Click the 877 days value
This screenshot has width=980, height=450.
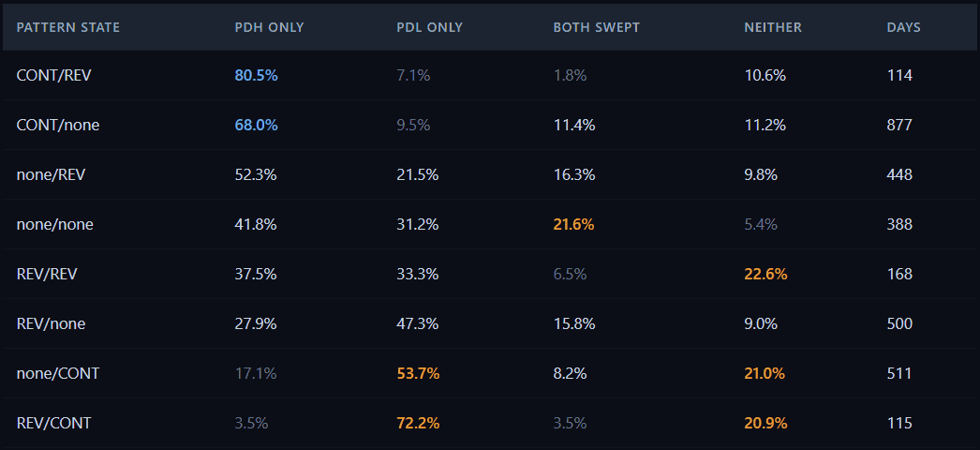click(x=899, y=125)
